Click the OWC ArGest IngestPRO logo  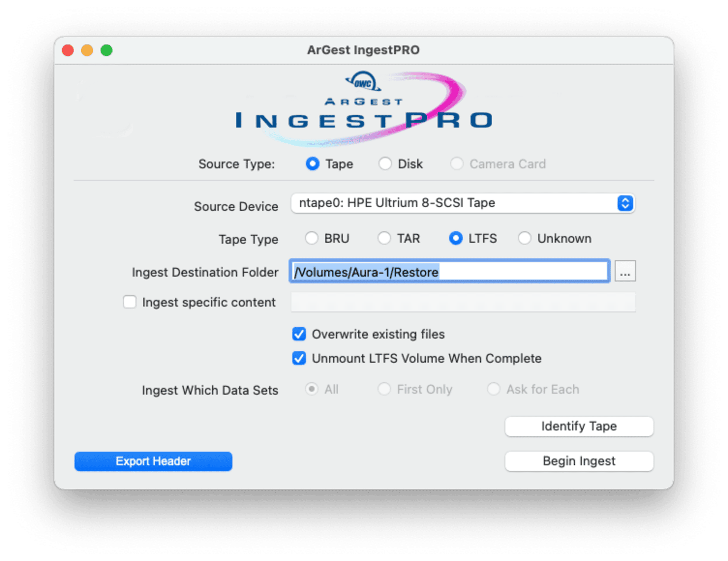(364, 109)
